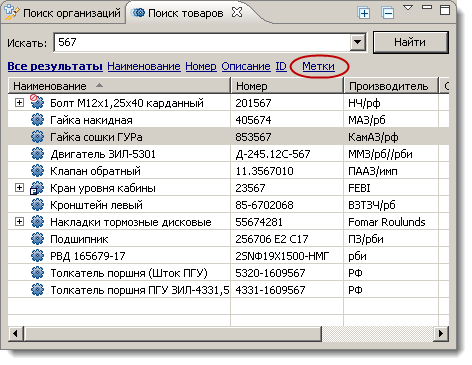Click number cell 55674281
This screenshot has height=365, width=472.
(259, 222)
